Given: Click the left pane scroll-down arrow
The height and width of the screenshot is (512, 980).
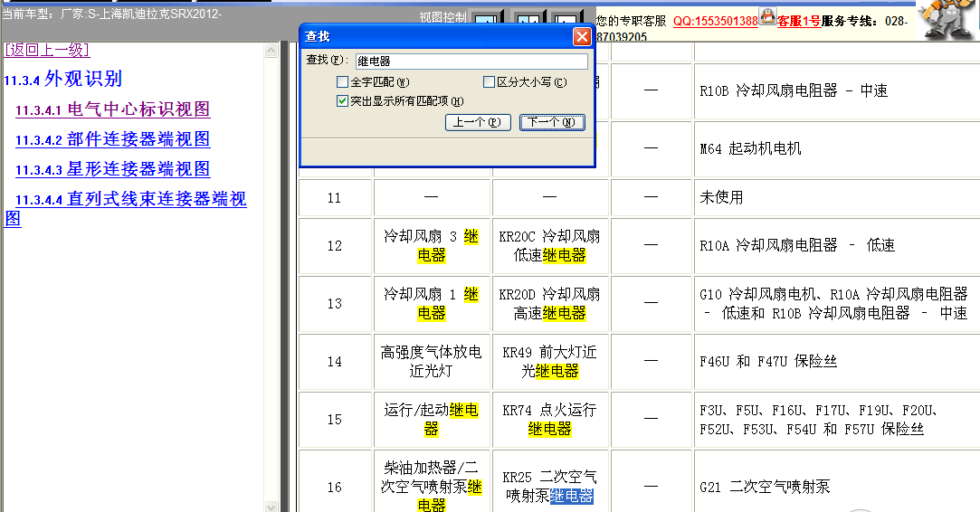Looking at the screenshot, I should (x=271, y=506).
